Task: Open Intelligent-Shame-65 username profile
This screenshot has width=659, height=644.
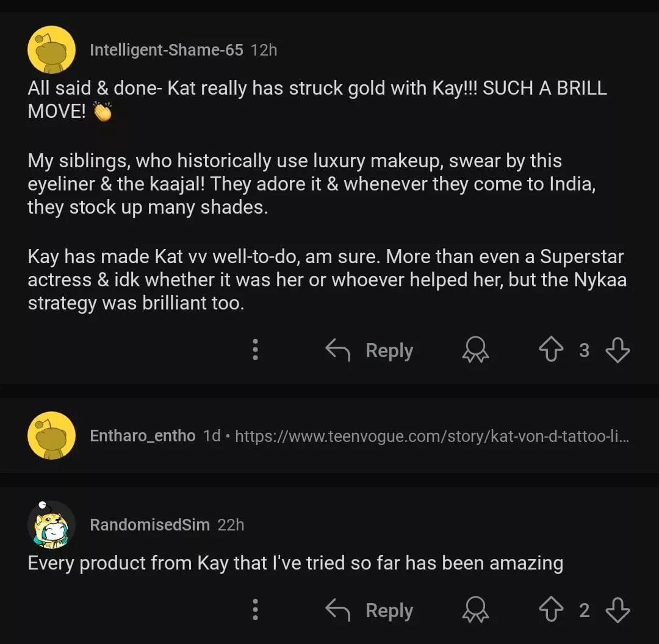Action: [x=166, y=49]
